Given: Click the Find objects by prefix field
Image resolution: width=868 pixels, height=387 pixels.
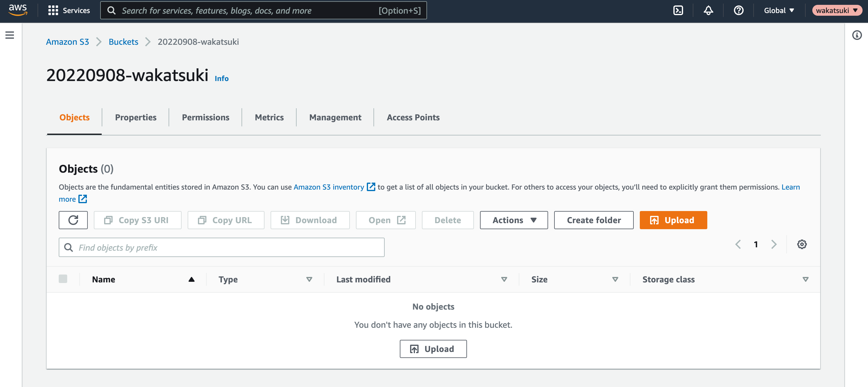Looking at the screenshot, I should coord(221,247).
